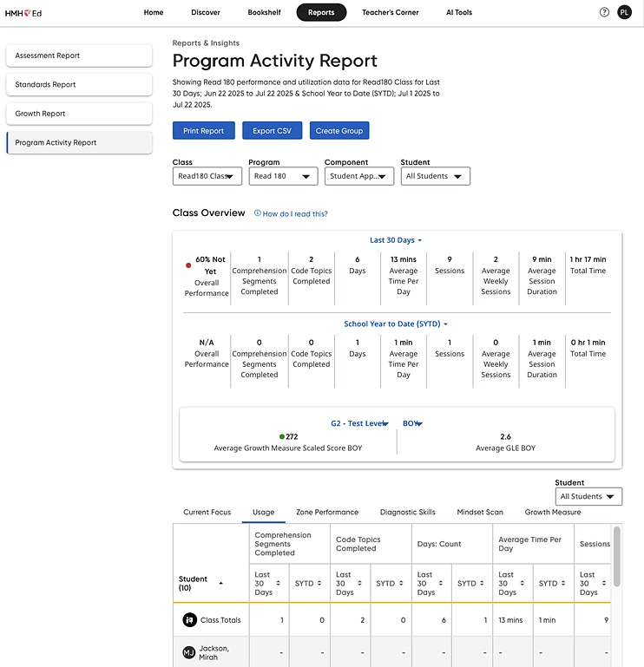This screenshot has height=667, width=644.
Task: Go to Home in top navigation
Action: (154, 12)
